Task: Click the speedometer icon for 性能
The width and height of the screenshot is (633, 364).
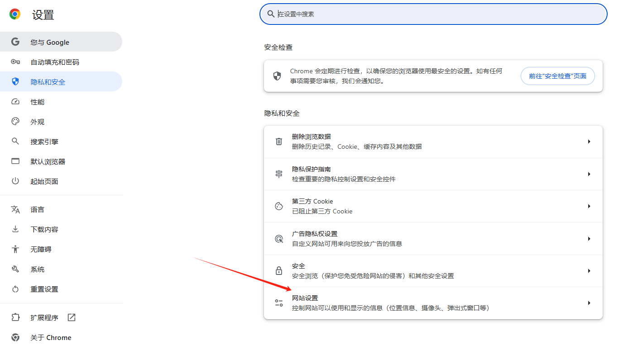Action: 15,102
